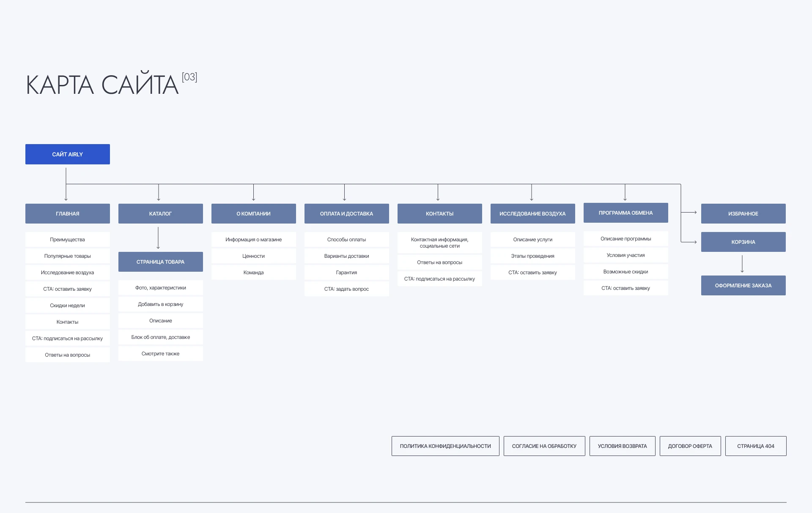Select Варианты доставки item
This screenshot has height=513, width=812.
click(x=347, y=256)
